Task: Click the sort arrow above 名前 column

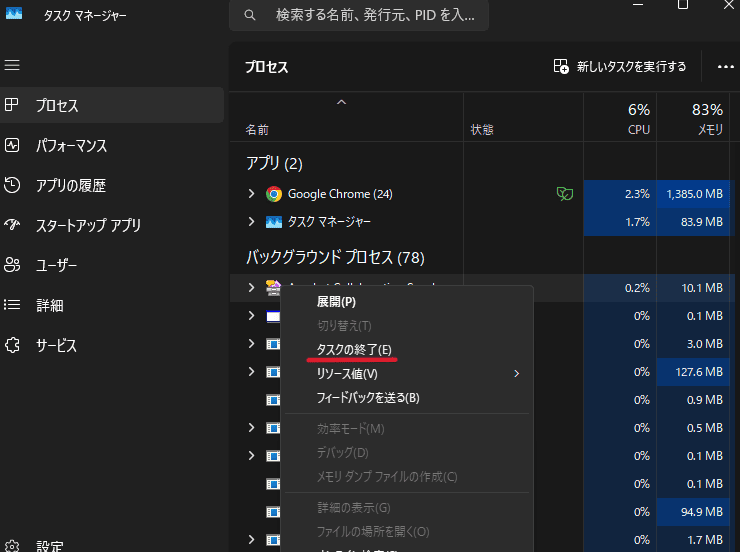Action: pos(341,102)
